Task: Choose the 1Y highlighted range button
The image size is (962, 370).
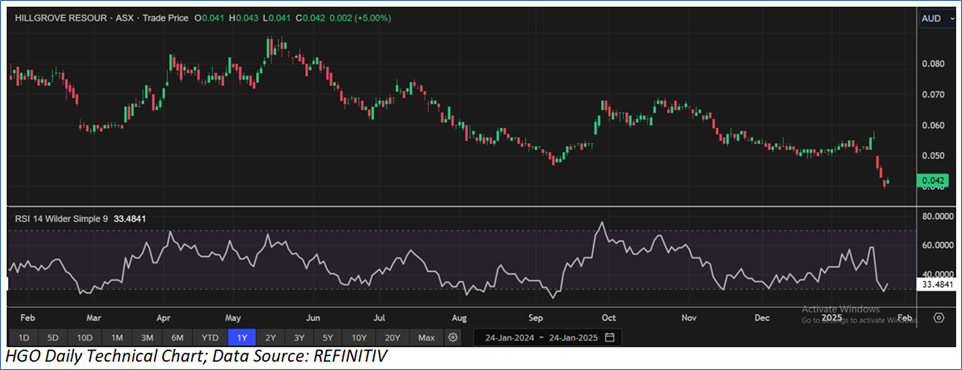Action: click(x=242, y=337)
